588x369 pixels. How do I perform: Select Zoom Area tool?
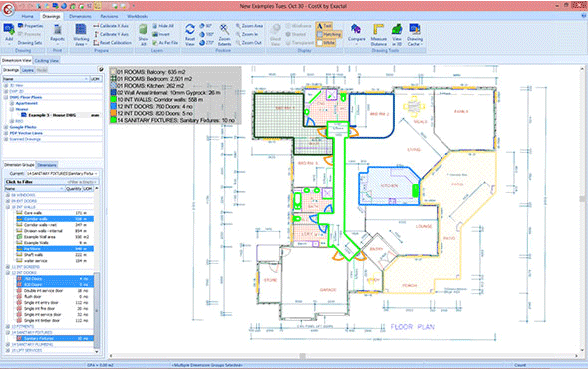pyautogui.click(x=249, y=26)
